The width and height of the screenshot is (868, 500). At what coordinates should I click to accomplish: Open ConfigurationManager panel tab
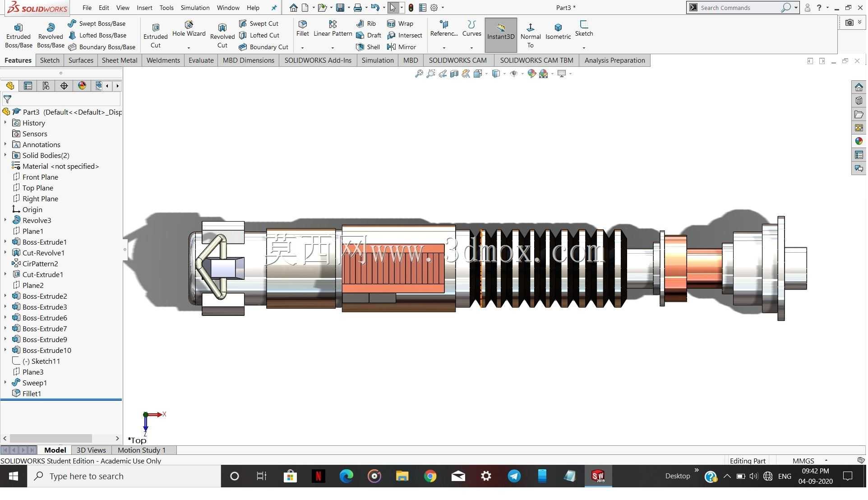[x=46, y=86]
